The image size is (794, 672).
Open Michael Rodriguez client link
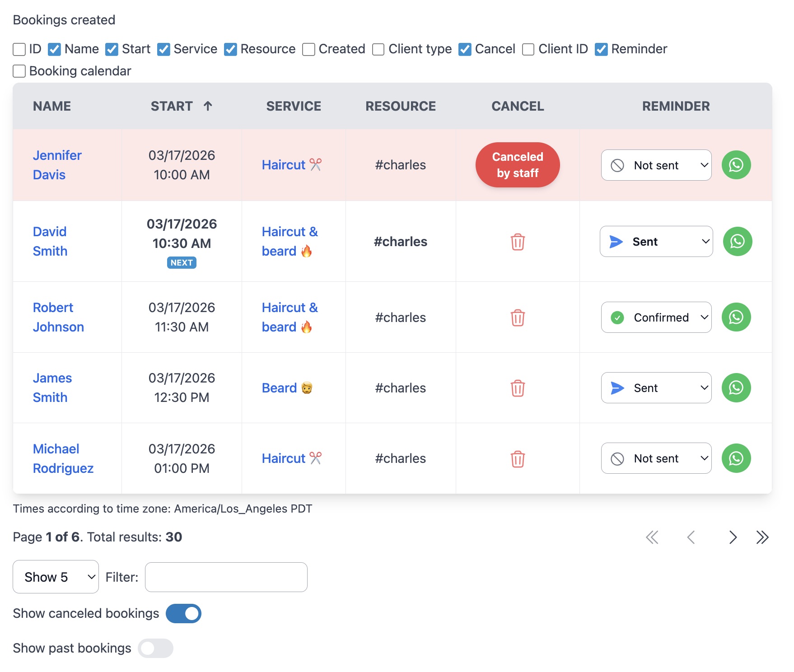tap(63, 458)
